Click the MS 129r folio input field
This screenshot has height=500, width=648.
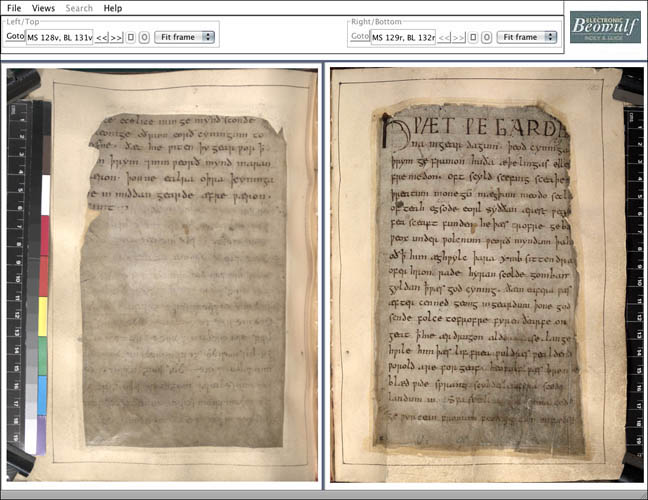[x=403, y=37]
